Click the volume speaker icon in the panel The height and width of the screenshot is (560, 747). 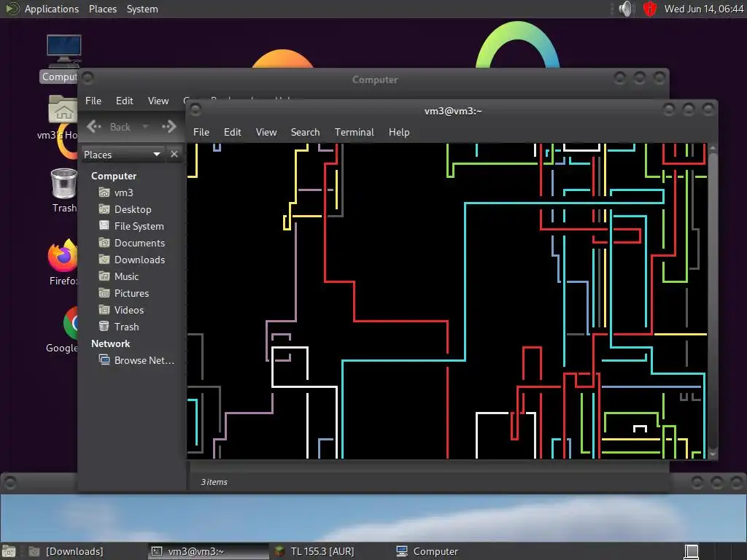[x=625, y=9]
